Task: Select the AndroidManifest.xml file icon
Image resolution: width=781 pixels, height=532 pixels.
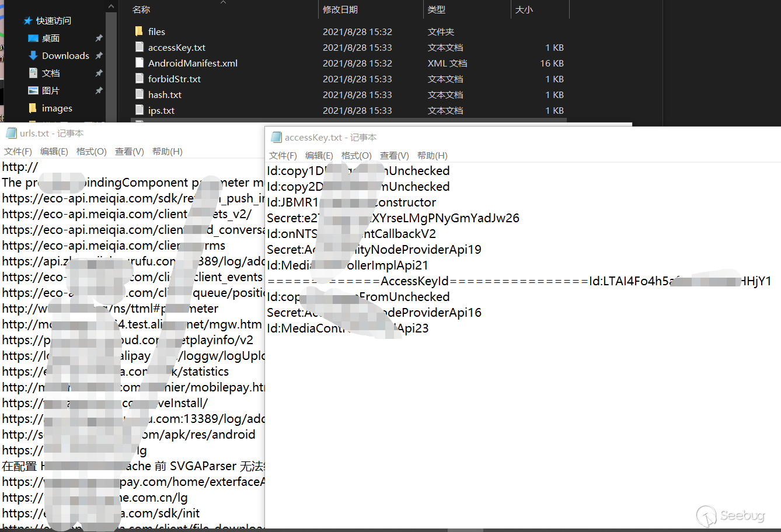Action: click(x=139, y=63)
